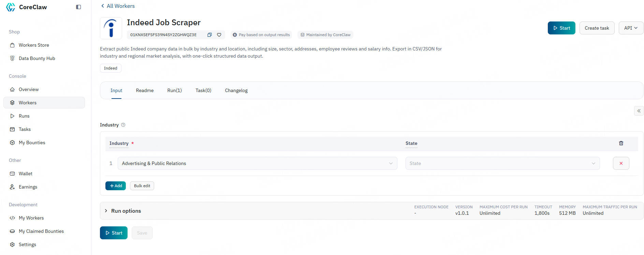Viewport: 644px width, 255px height.
Task: Go back to All Workers
Action: click(x=118, y=6)
